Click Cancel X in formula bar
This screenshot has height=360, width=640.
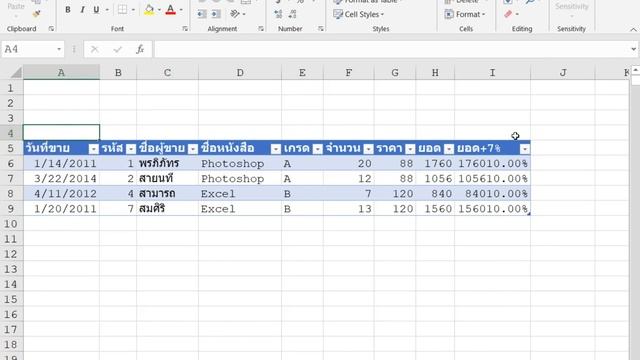click(95, 49)
